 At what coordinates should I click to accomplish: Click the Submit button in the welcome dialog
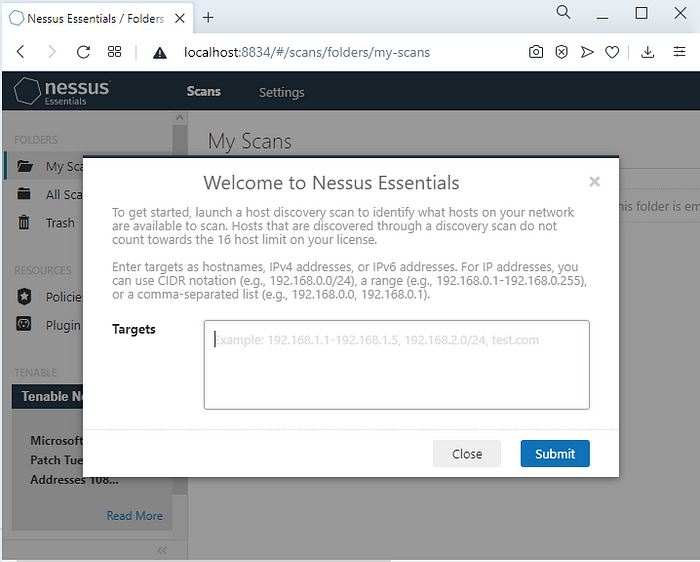click(555, 454)
